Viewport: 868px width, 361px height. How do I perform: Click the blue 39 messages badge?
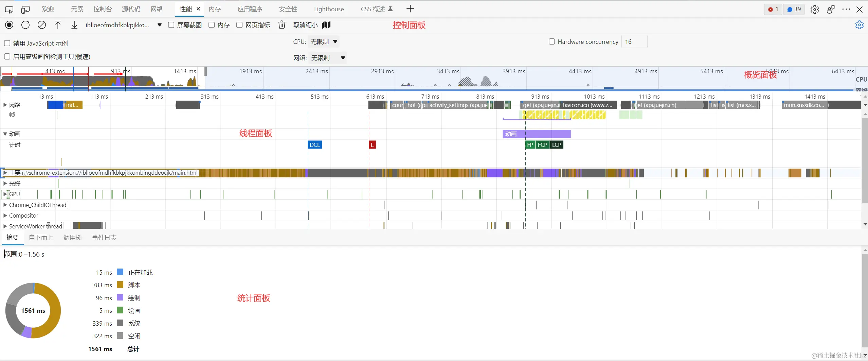(x=794, y=9)
